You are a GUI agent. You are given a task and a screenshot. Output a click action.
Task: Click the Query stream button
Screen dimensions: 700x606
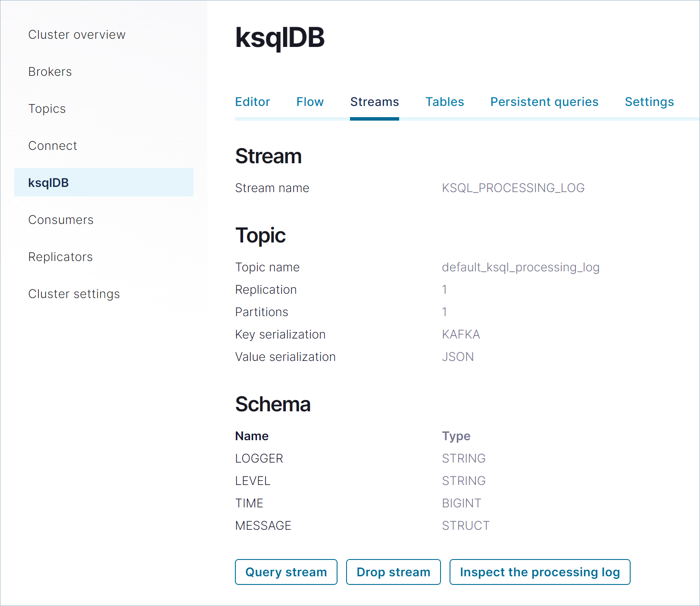[286, 572]
